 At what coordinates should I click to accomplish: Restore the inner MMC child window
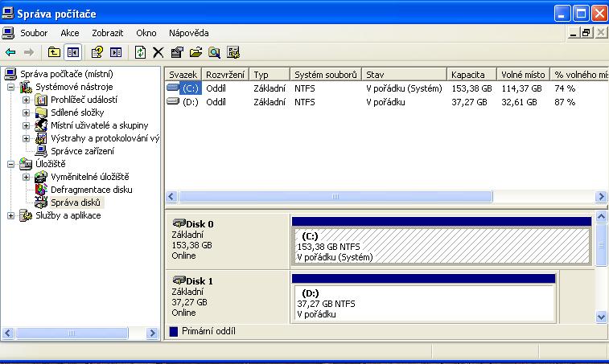click(x=586, y=33)
